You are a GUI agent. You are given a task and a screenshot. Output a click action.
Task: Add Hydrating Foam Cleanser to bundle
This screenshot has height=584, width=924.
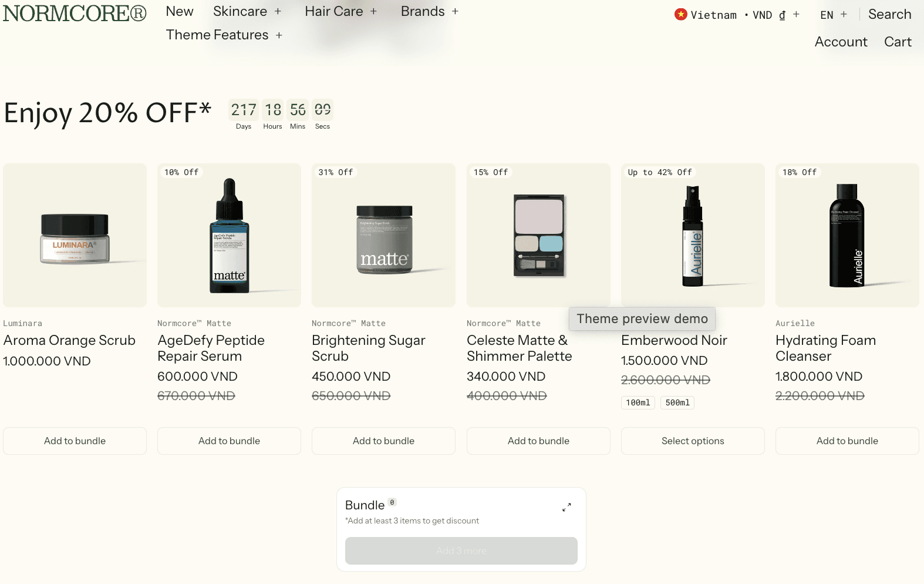tap(847, 441)
